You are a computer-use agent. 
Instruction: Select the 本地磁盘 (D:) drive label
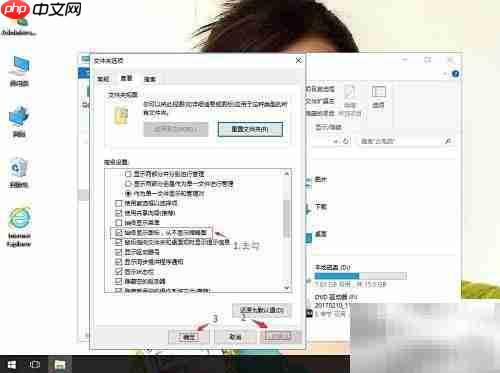[333, 267]
